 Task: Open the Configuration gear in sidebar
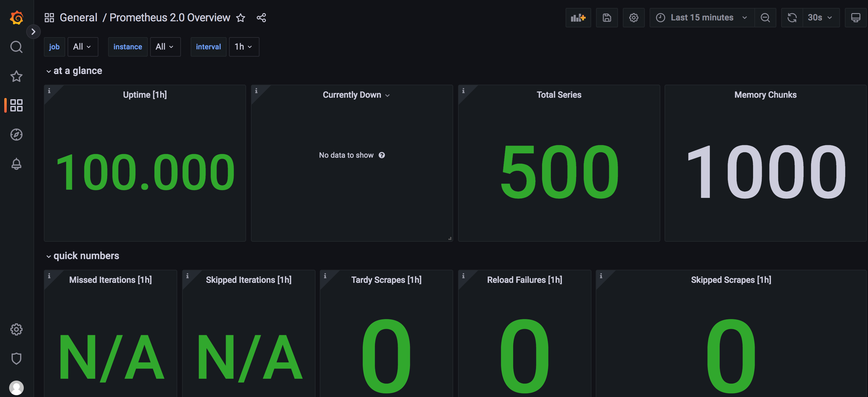(x=16, y=329)
